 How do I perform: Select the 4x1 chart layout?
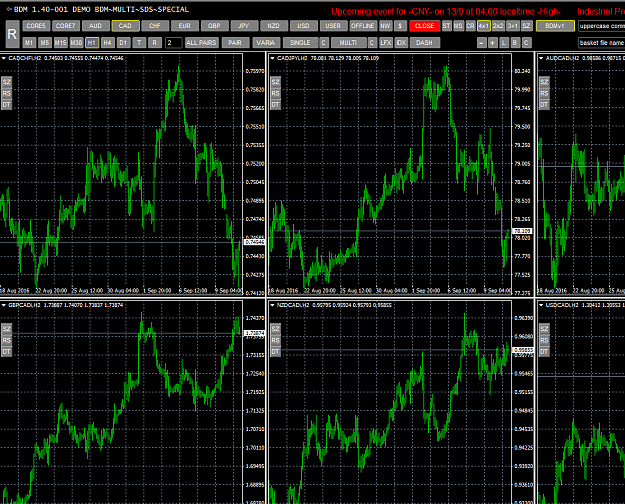[x=484, y=26]
